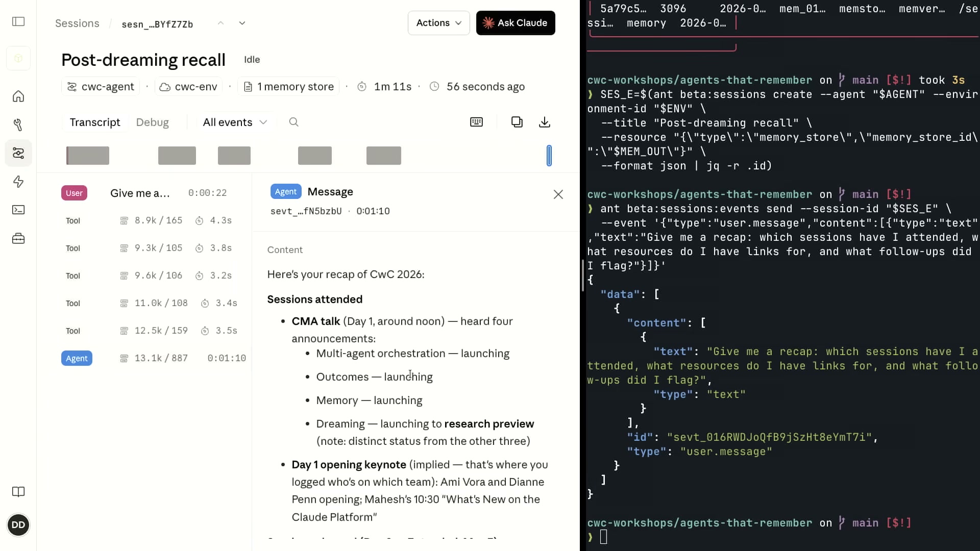
Task: Click the sevt_016RWDJoQfB9jSzHt8eYmT7i id in terminal
Action: (770, 437)
